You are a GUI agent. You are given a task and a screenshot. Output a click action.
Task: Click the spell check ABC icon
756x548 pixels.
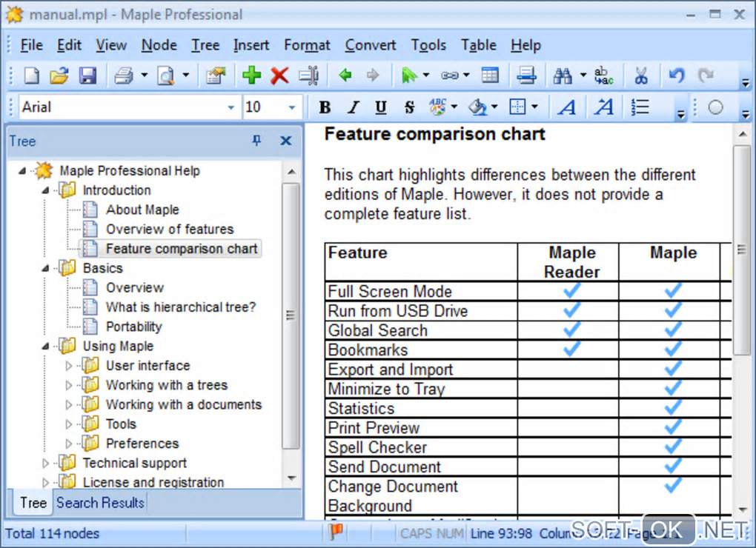438,107
